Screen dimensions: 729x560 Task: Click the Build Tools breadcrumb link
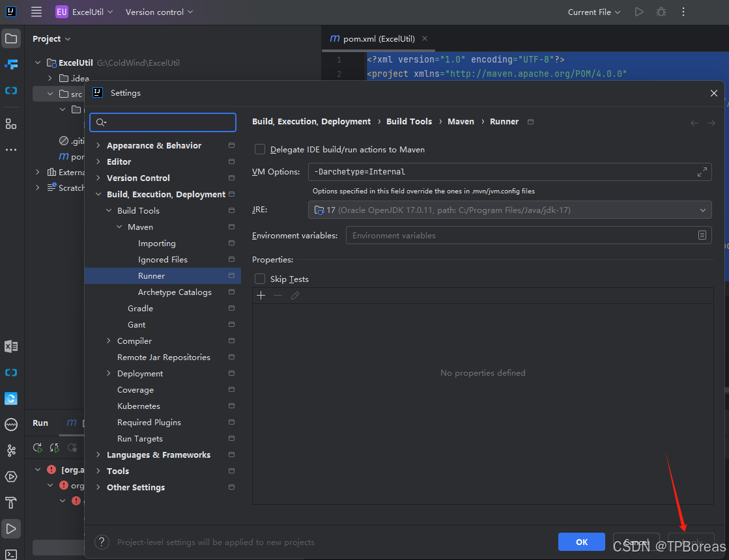click(x=409, y=121)
